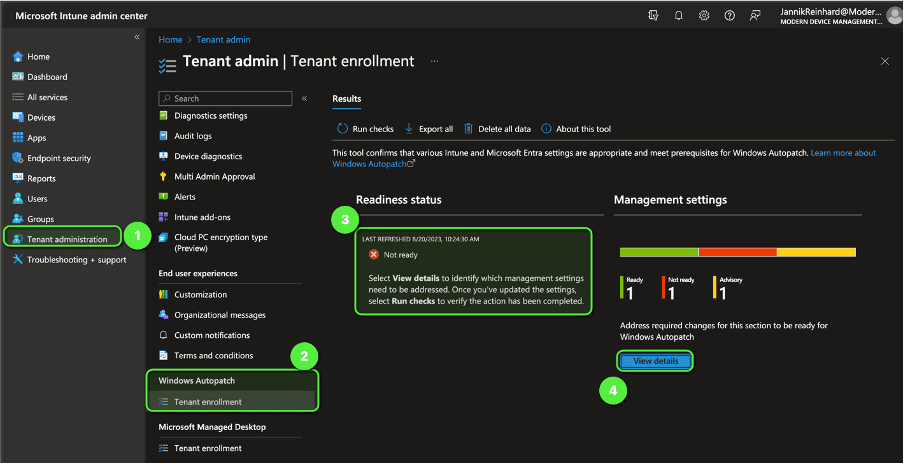
Task: Collapse the left navigation sidebar
Action: point(137,37)
